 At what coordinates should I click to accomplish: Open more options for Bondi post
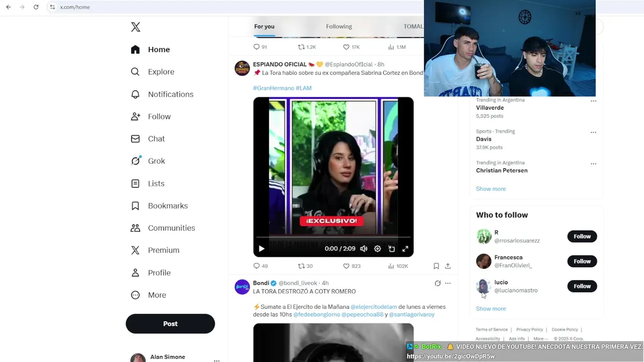point(448,283)
